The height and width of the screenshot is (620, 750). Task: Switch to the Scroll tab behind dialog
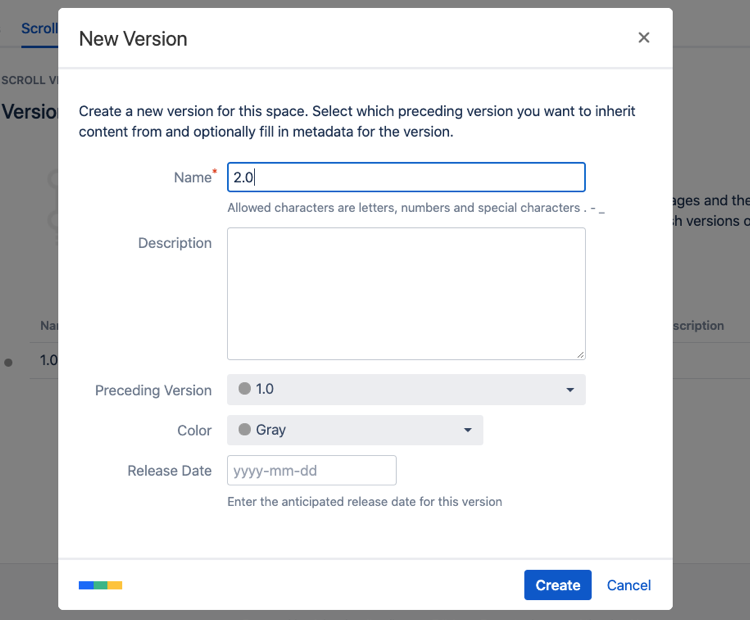coord(40,28)
